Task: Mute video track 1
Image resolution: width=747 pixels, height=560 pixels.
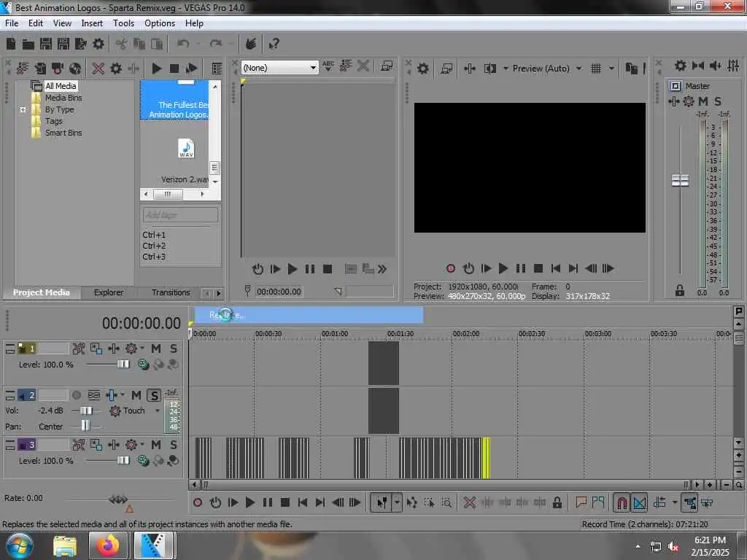Action: point(156,349)
